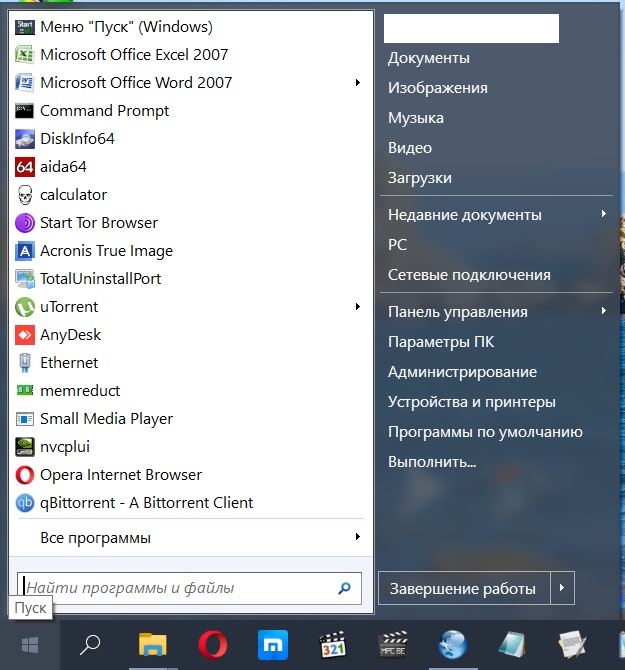Open Command Prompt icon
The height and width of the screenshot is (670, 625).
[25, 111]
